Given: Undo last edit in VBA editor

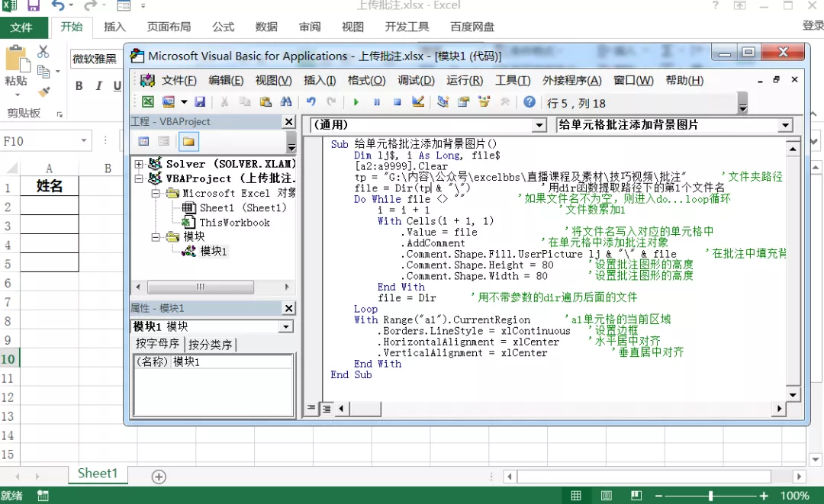Looking at the screenshot, I should (311, 102).
